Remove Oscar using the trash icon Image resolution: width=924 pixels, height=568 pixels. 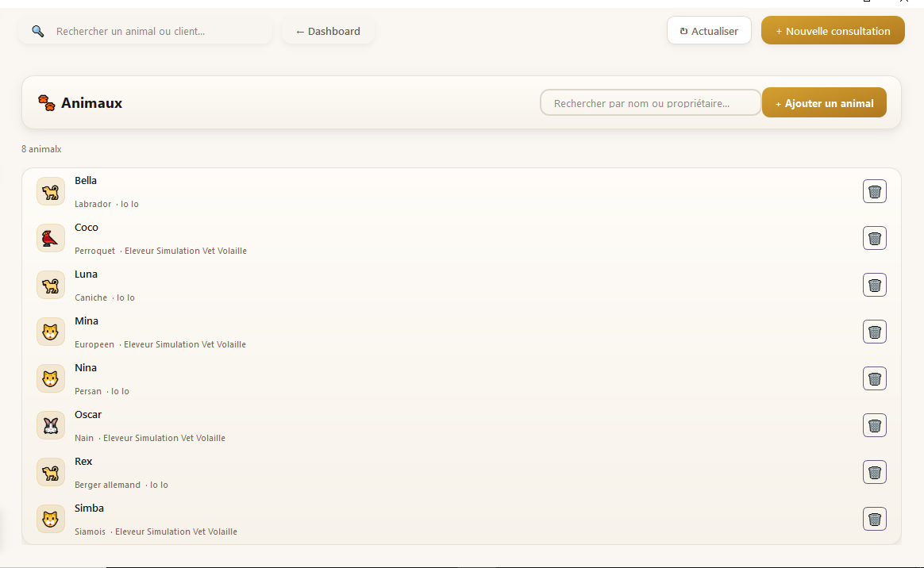coord(875,425)
